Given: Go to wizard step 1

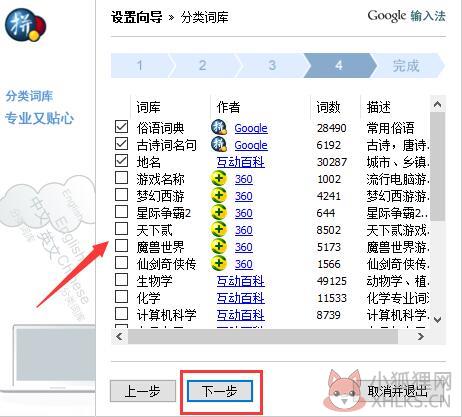Looking at the screenshot, I should click(140, 65).
